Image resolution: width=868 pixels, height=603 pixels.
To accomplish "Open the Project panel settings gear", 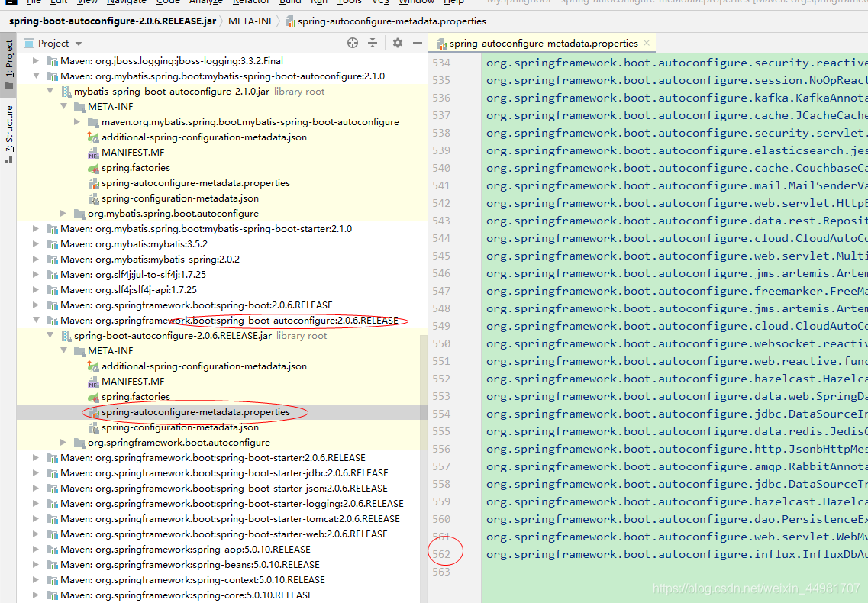I will pos(398,44).
